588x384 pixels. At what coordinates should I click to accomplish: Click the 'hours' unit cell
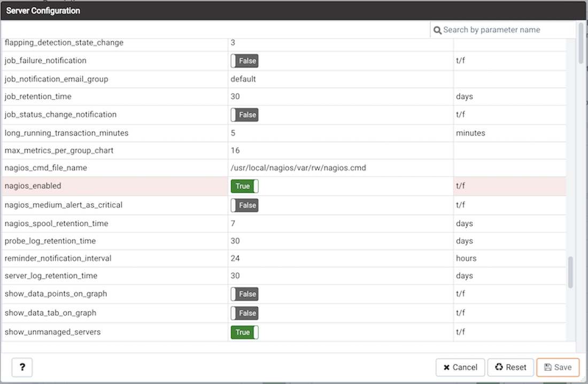pos(509,258)
